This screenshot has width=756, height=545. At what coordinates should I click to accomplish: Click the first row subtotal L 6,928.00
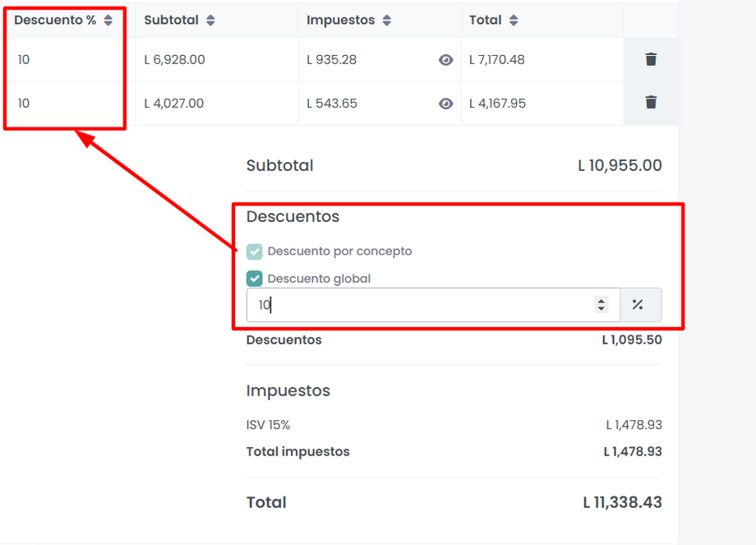tap(174, 60)
